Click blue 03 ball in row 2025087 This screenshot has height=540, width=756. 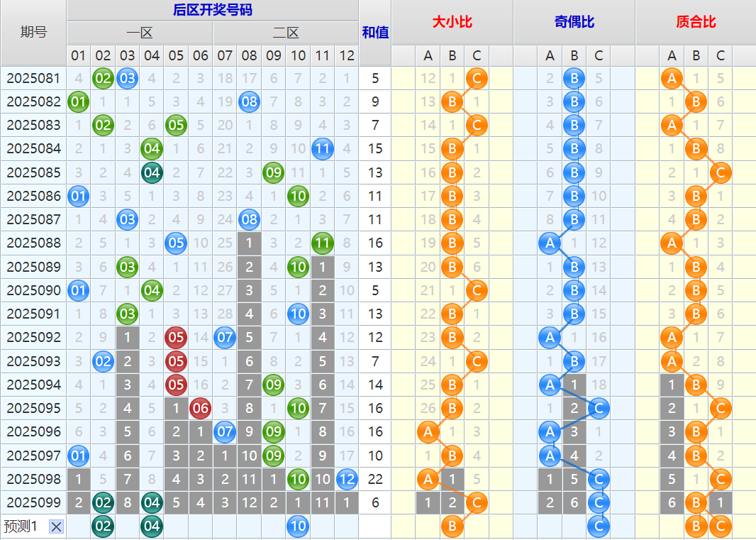pos(127,219)
